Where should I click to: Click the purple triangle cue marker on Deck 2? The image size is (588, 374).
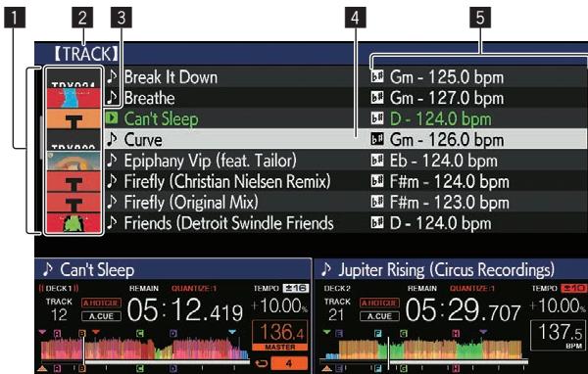(483, 332)
